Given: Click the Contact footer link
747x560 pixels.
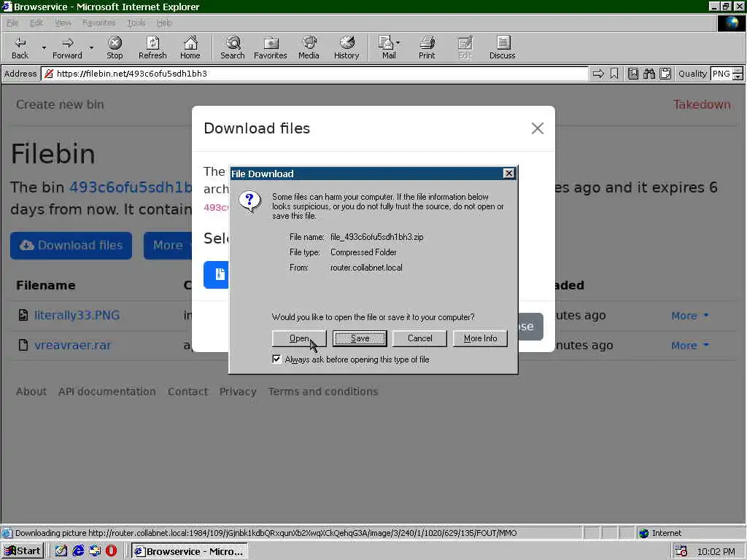Looking at the screenshot, I should click(x=187, y=392).
